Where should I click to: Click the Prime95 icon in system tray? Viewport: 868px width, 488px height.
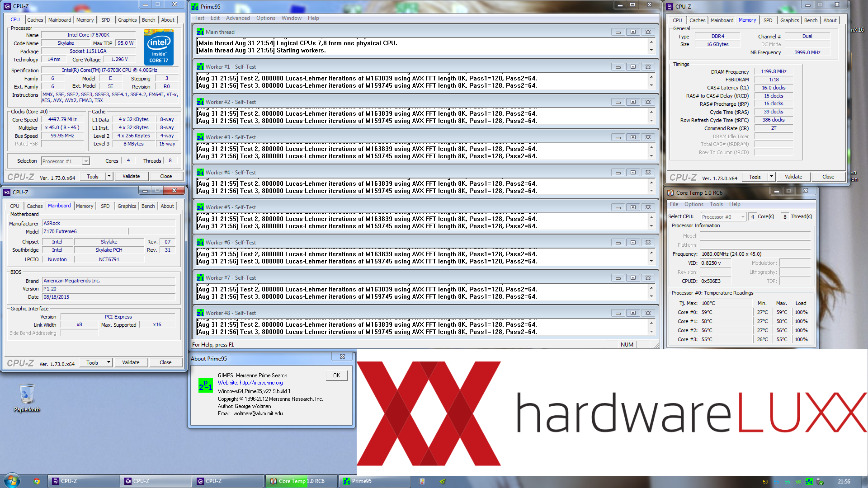tap(809, 482)
